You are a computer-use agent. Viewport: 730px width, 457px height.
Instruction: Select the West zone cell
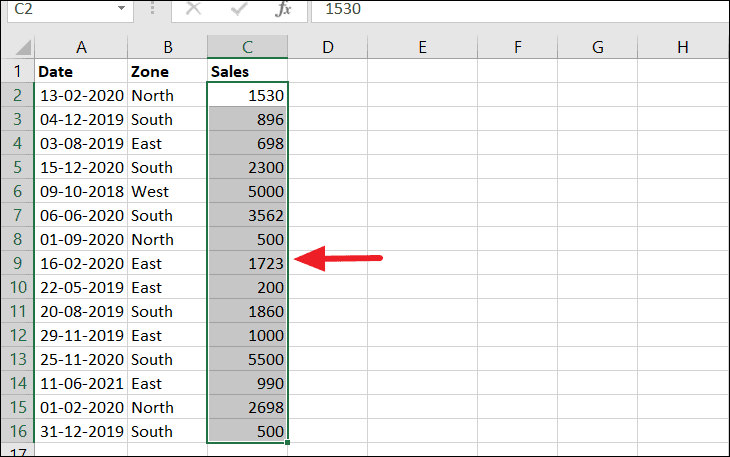167,192
